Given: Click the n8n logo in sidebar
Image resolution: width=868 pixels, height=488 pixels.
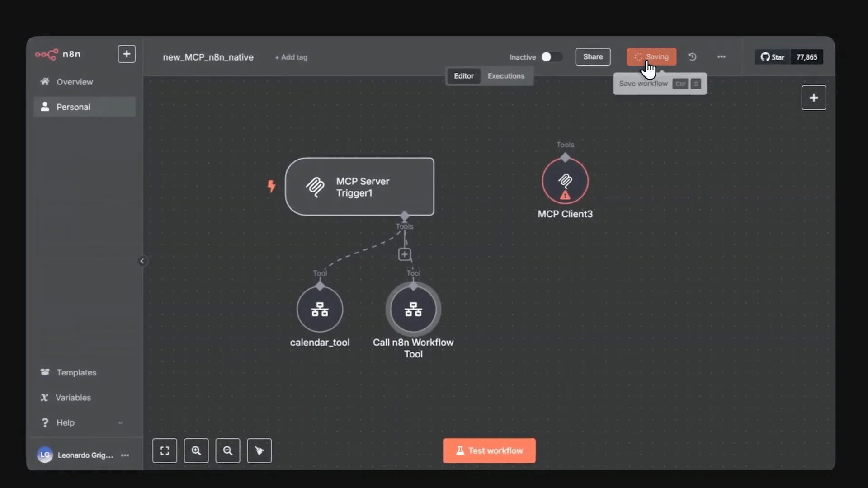Looking at the screenshot, I should pyautogui.click(x=58, y=54).
